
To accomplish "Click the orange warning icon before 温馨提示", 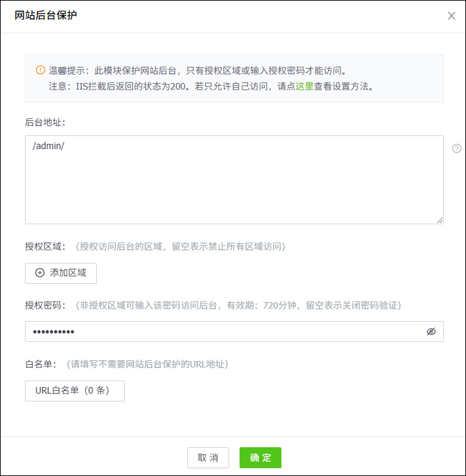I will click(x=41, y=70).
